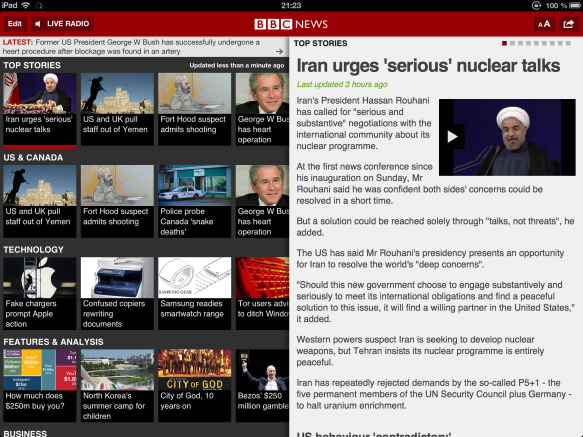583x437 pixels.
Task: Open 'Samsung readies smartwatch range' story
Action: click(x=194, y=293)
